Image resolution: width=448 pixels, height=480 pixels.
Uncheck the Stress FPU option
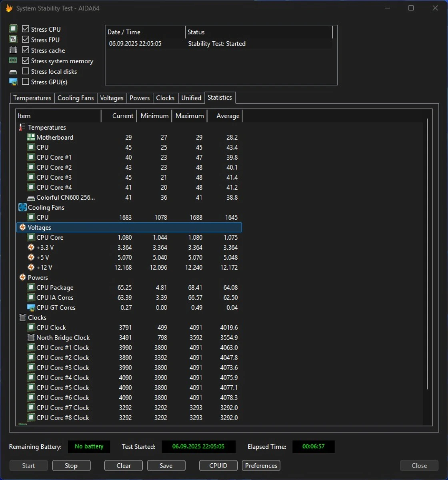[x=26, y=39]
